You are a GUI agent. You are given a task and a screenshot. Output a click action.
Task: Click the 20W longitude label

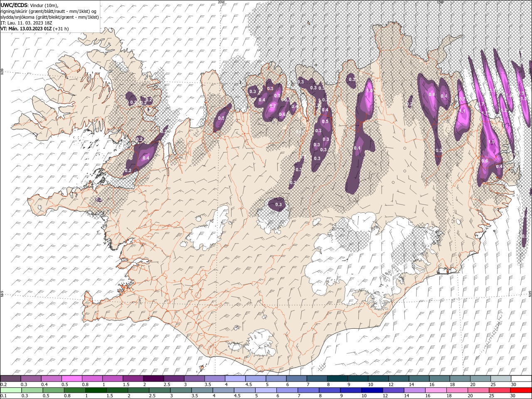[x=221, y=2]
